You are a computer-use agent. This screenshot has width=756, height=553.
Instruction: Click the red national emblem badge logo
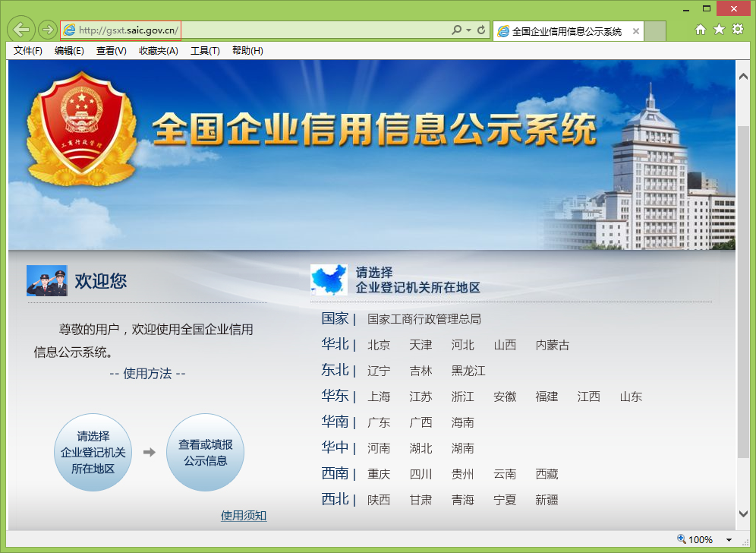82,128
